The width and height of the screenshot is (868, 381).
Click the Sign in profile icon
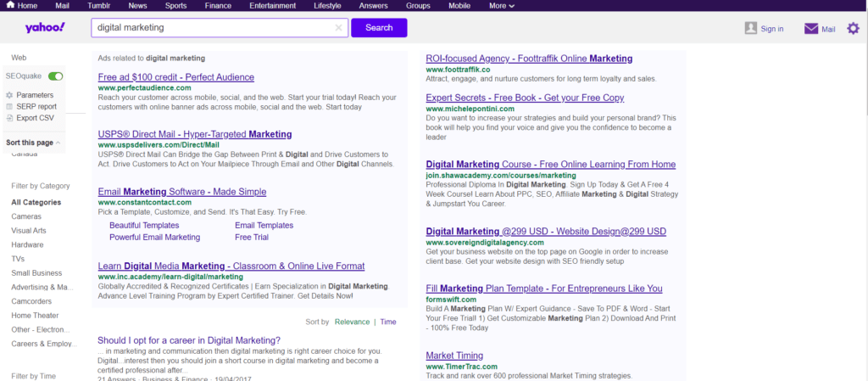750,28
